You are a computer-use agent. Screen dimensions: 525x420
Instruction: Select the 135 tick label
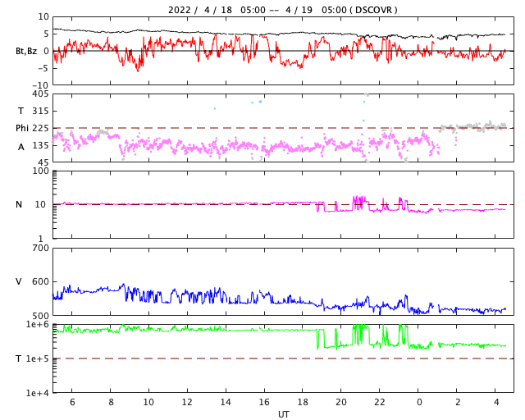(40, 145)
